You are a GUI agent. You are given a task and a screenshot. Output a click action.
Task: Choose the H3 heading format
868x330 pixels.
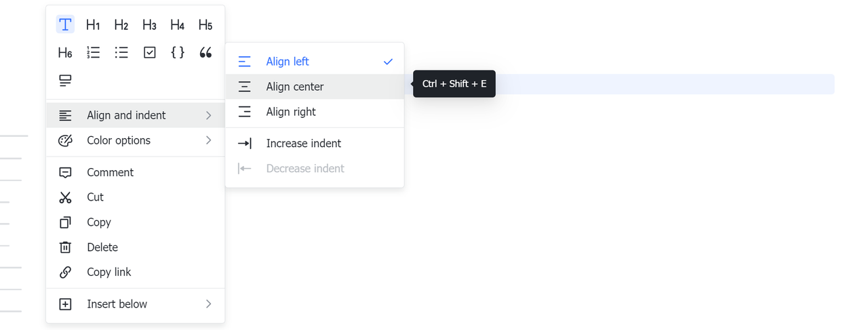(149, 25)
